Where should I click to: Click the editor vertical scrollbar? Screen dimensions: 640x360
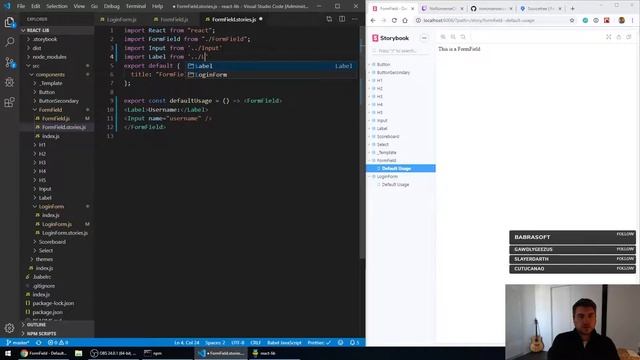pos(362,141)
